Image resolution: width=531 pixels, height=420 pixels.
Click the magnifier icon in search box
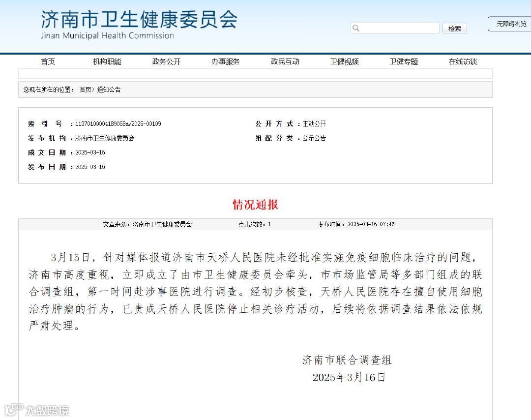click(x=355, y=28)
